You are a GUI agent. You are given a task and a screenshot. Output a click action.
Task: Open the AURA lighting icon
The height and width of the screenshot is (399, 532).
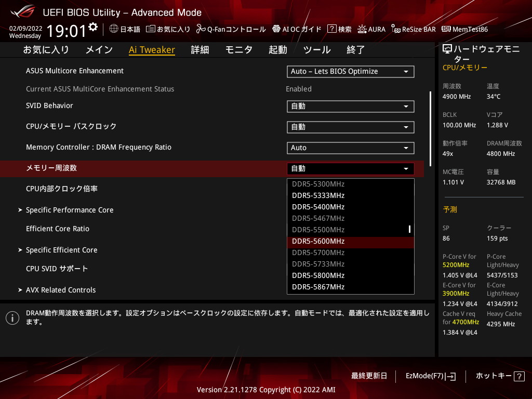click(x=362, y=29)
